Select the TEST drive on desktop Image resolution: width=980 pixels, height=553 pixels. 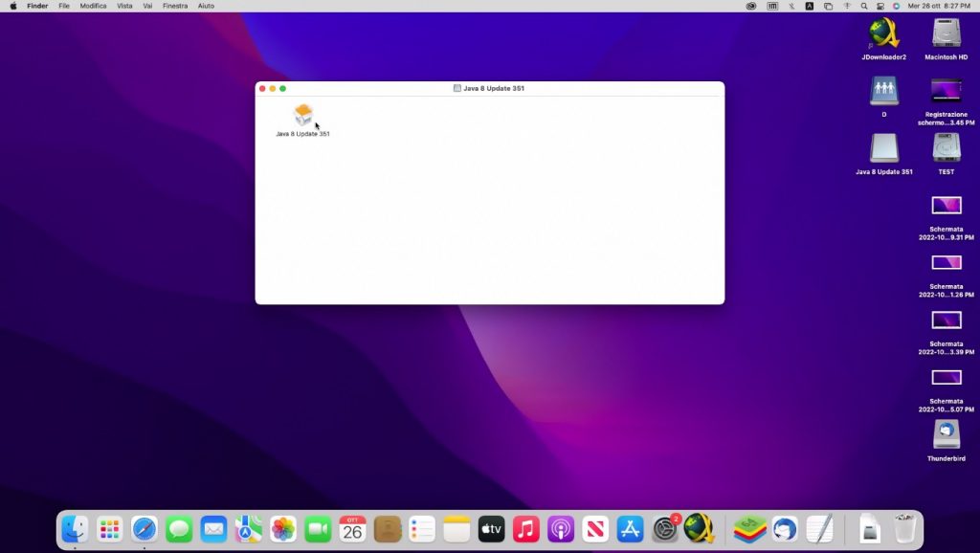[946, 148]
